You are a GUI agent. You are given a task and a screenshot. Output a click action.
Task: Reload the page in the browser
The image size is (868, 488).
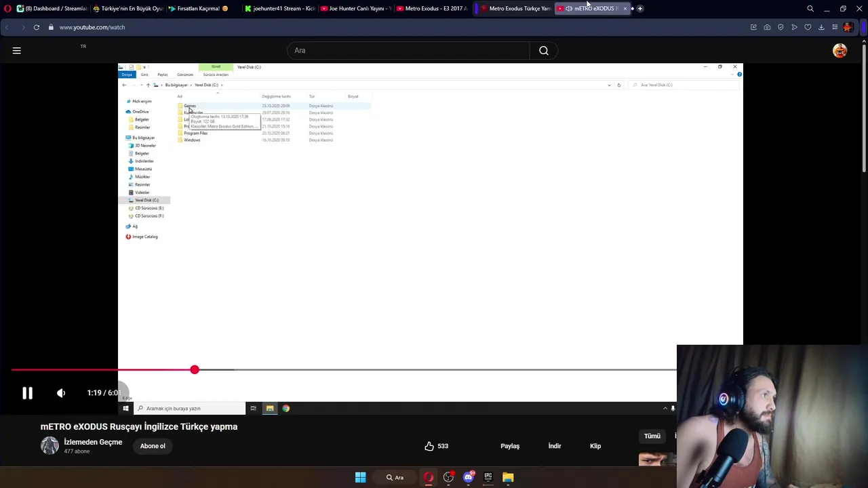point(37,27)
